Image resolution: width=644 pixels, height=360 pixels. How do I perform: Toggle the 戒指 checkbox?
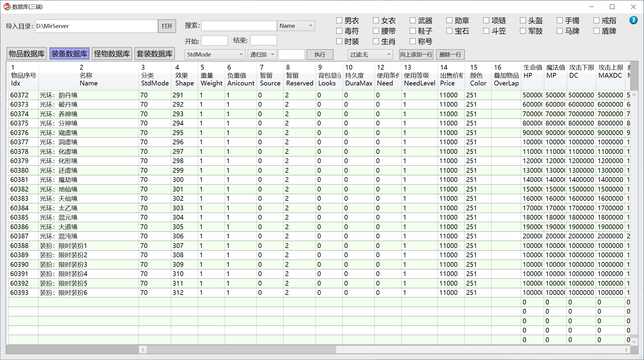[596, 20]
